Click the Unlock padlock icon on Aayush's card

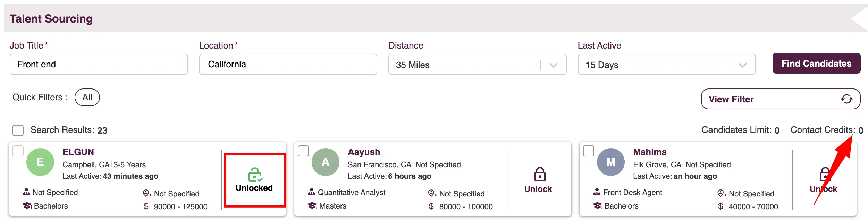click(x=539, y=175)
